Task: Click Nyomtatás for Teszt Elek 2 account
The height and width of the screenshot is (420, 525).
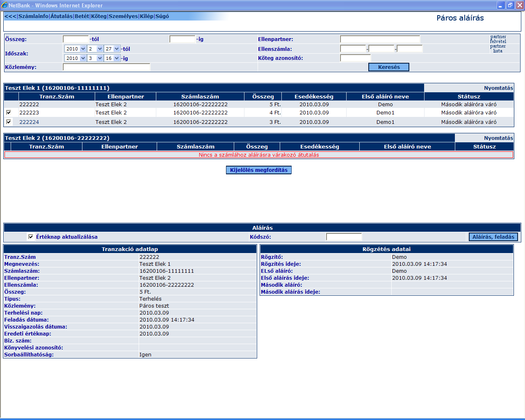Action: click(x=498, y=138)
